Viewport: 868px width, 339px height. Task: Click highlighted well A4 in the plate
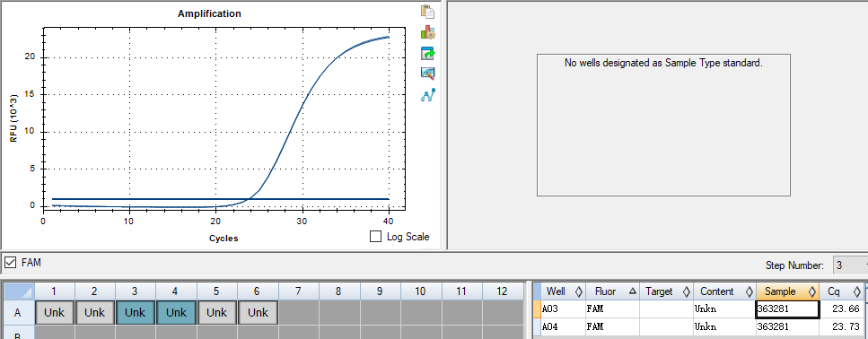point(176,312)
